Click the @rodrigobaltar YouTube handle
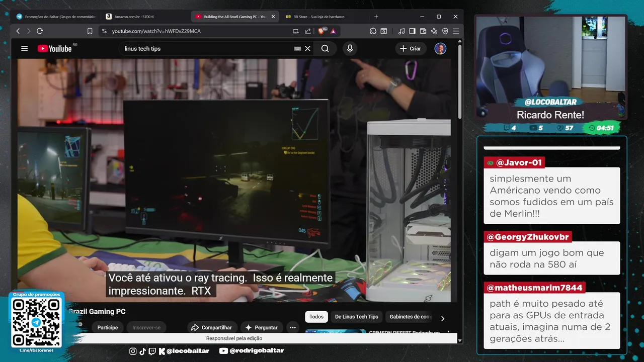Image resolution: width=644 pixels, height=362 pixels. pyautogui.click(x=257, y=350)
